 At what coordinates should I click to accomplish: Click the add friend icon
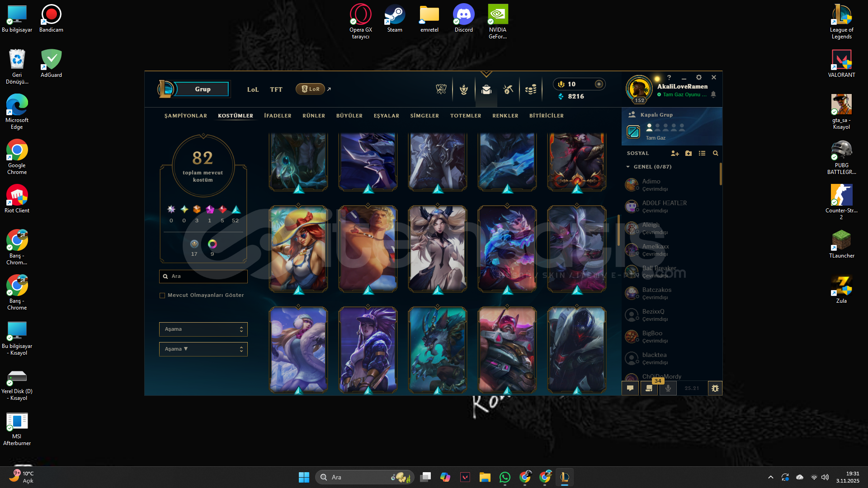click(675, 153)
